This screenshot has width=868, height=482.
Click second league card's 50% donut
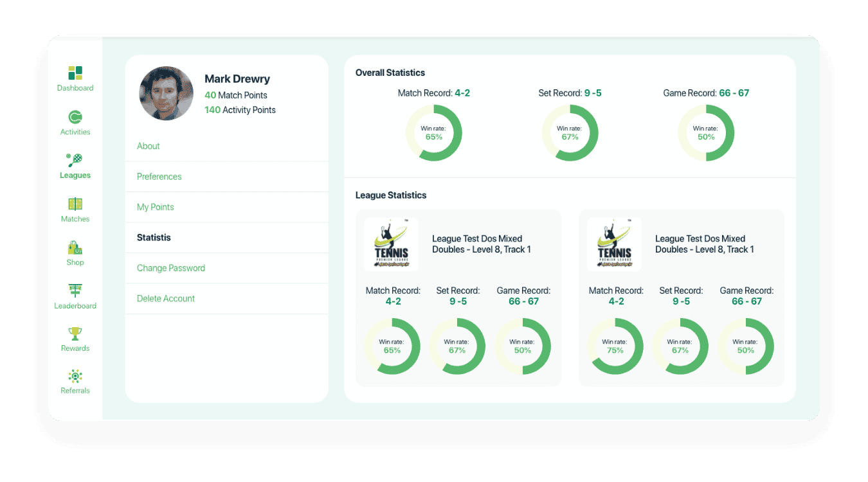(x=746, y=346)
